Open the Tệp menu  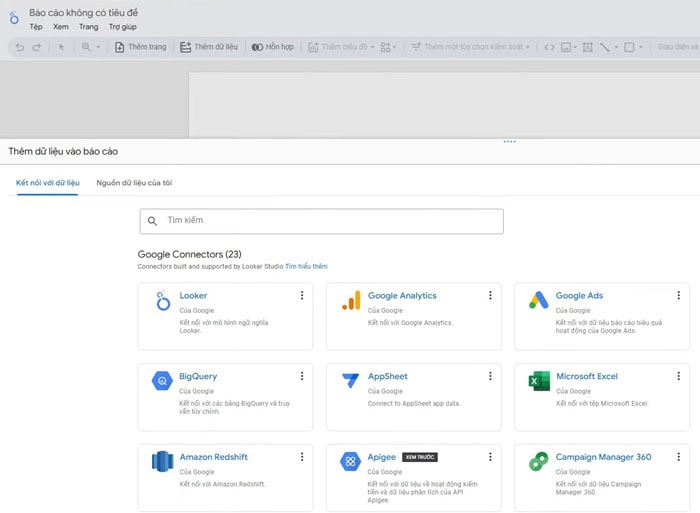(36, 27)
